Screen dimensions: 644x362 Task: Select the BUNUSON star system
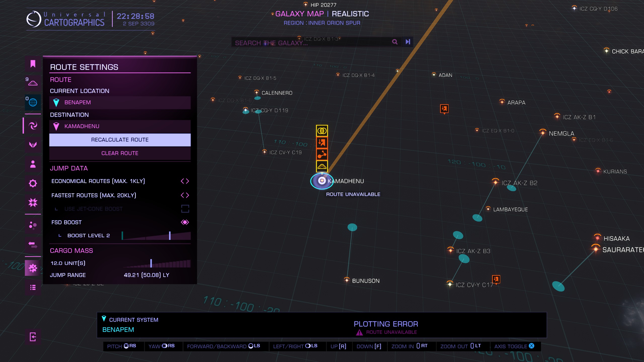(347, 280)
